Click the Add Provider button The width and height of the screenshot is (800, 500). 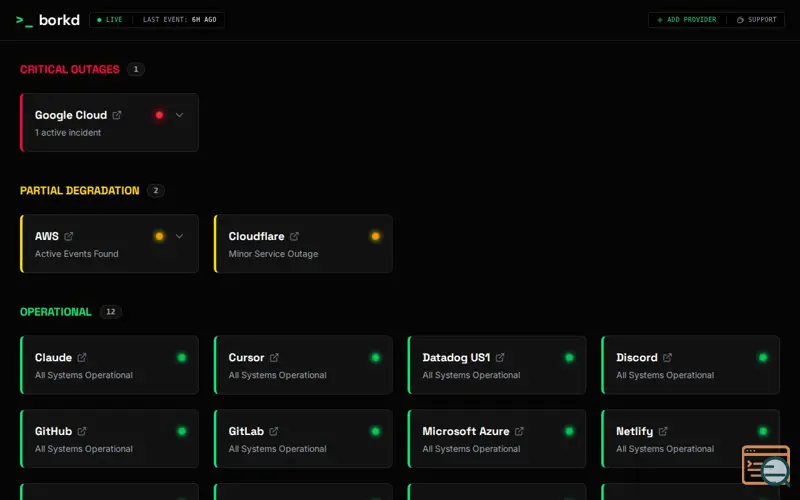(x=687, y=20)
